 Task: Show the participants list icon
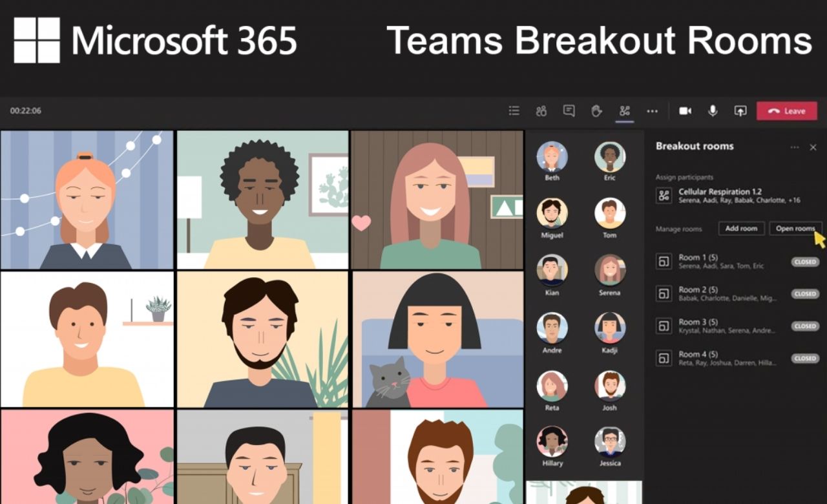pos(541,110)
